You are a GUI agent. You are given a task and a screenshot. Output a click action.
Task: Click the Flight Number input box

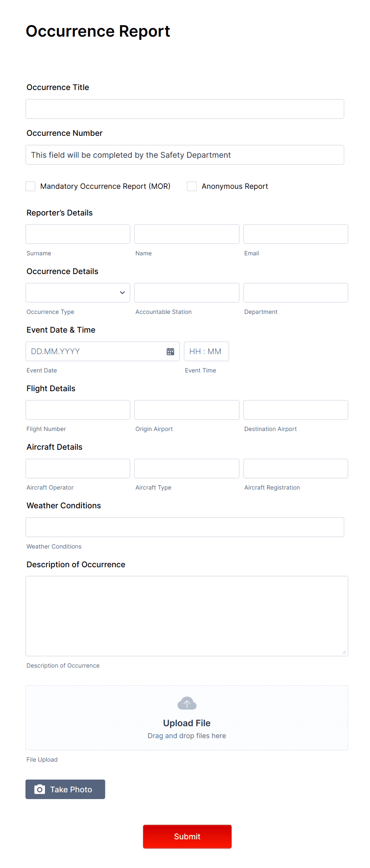point(78,410)
